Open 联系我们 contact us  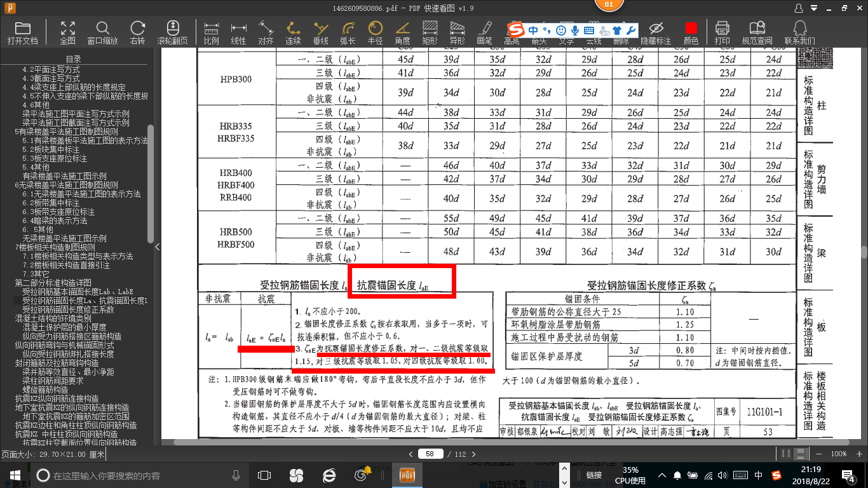[x=800, y=33]
